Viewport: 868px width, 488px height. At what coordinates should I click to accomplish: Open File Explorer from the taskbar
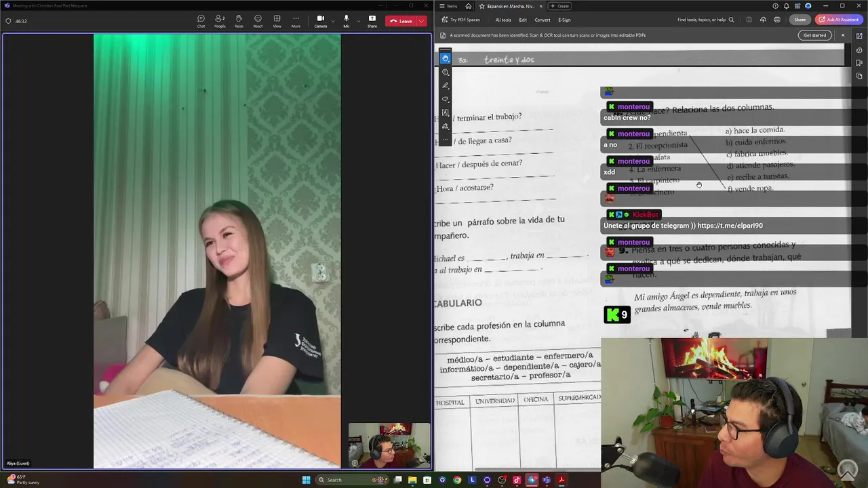[412, 480]
